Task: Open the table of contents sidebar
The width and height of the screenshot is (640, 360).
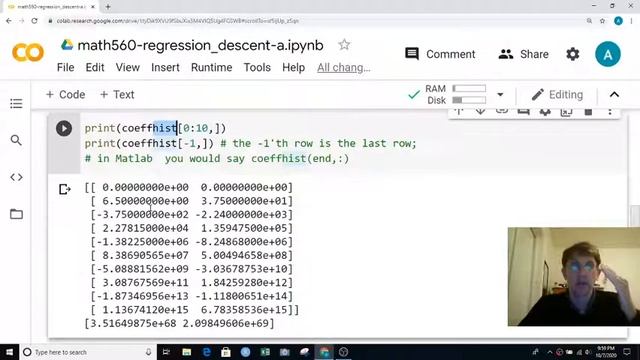Action: [16, 104]
